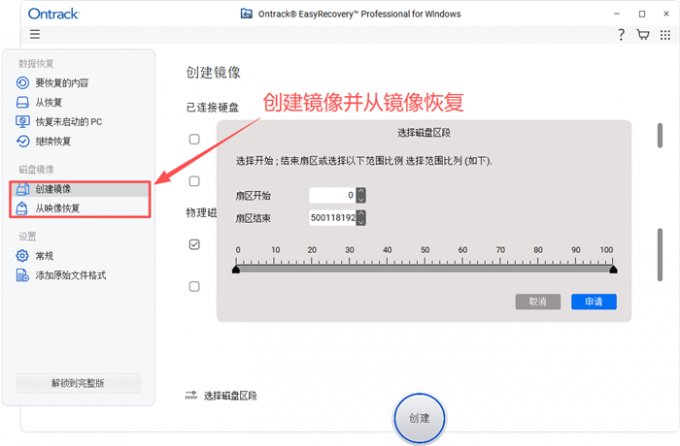
Task: Open the help question mark
Action: [621, 34]
